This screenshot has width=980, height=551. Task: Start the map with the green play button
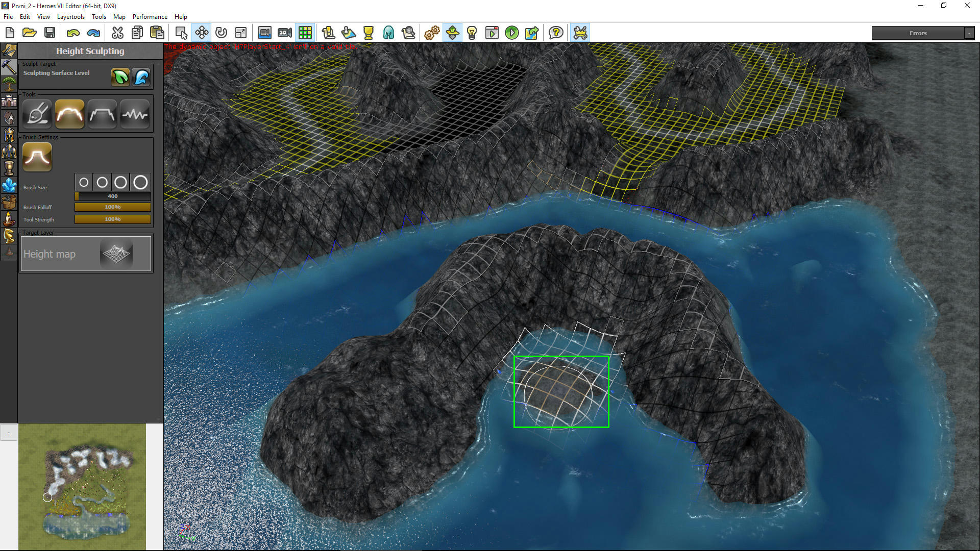[512, 33]
